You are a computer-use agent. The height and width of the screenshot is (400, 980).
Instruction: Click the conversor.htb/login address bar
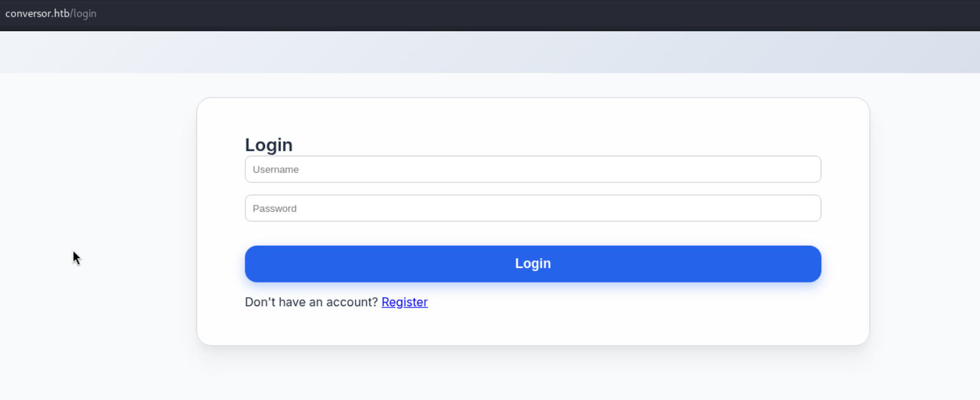[51, 13]
